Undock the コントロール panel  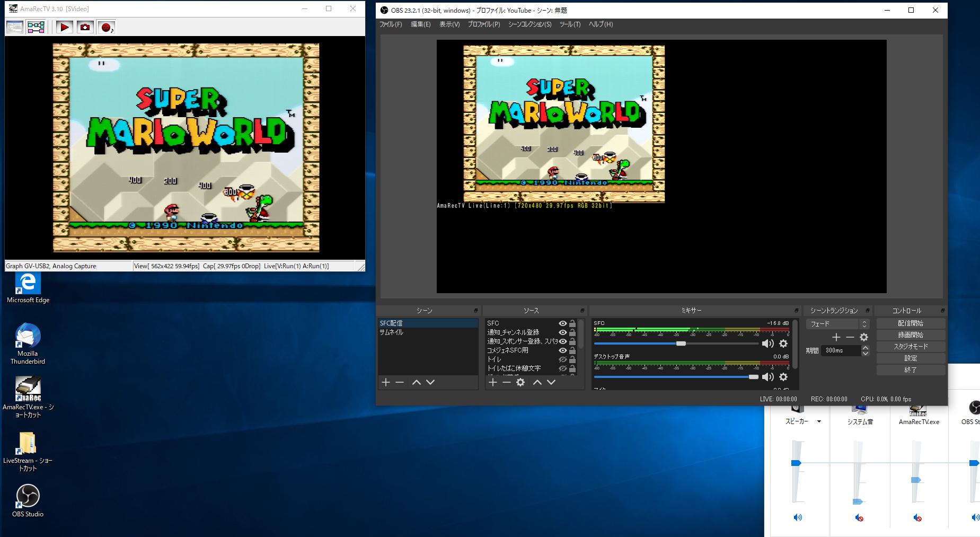(x=942, y=311)
